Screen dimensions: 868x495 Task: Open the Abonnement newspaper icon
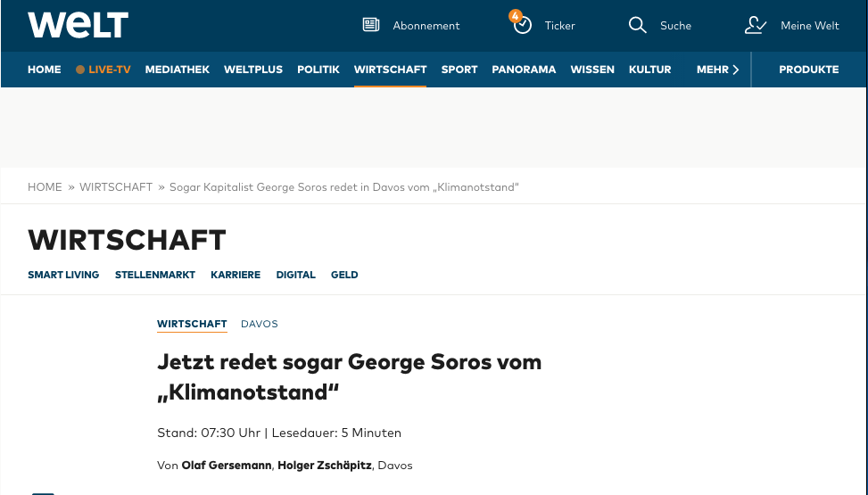pyautogui.click(x=371, y=25)
